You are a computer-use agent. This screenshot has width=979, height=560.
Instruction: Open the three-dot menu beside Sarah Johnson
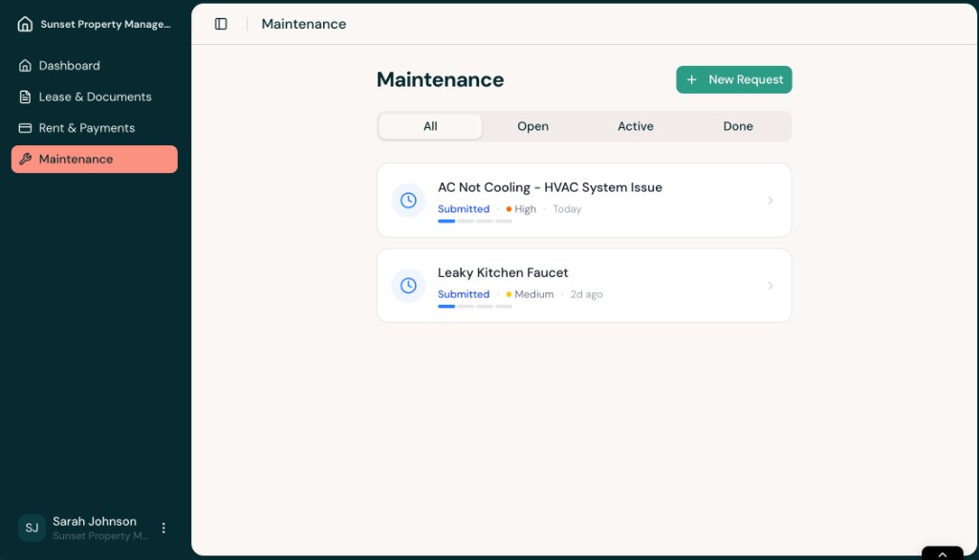click(x=163, y=528)
